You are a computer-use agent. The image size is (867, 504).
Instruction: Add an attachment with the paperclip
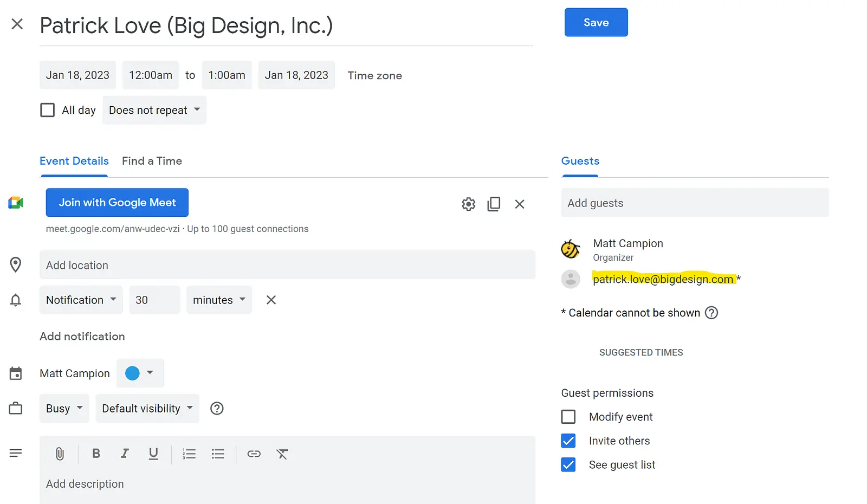click(60, 454)
